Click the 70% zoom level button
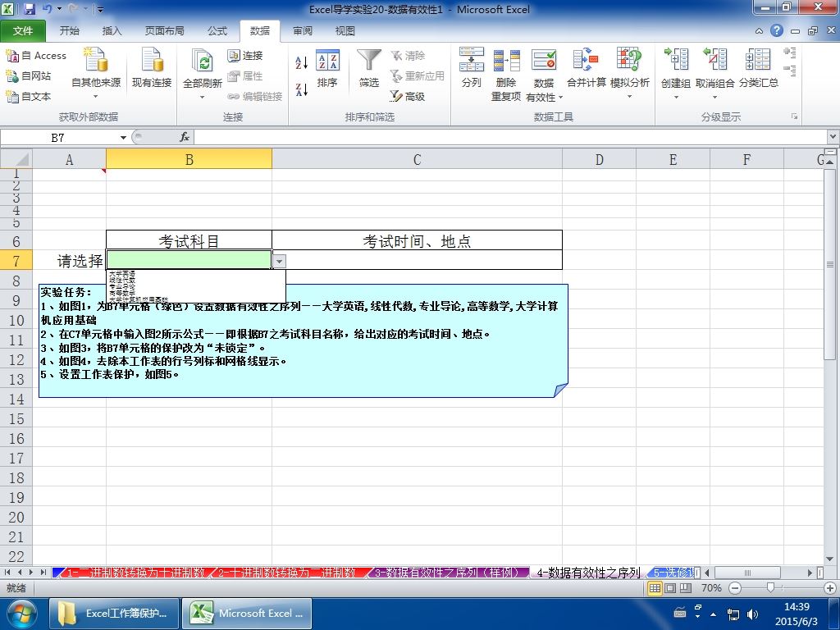Screen dimensions: 840x630 (711, 588)
